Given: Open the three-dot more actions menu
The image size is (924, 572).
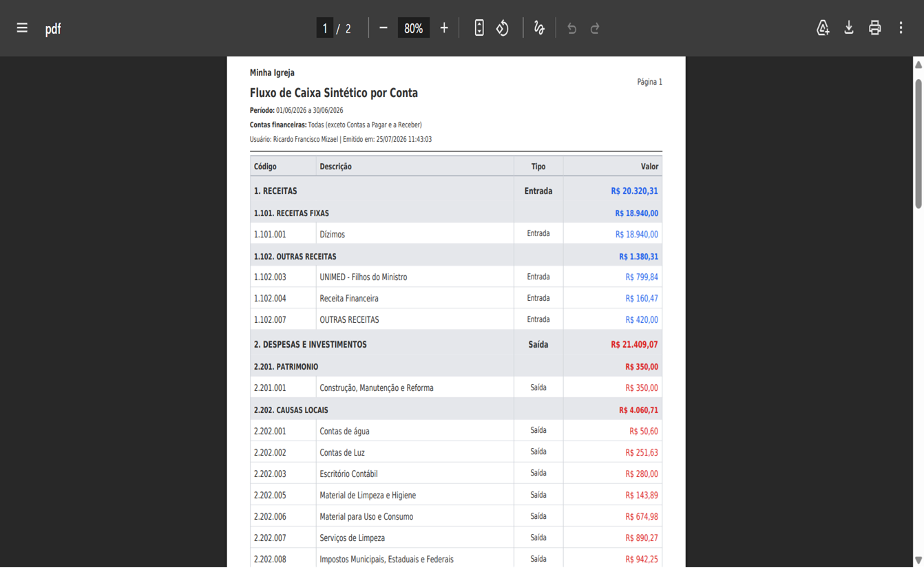Looking at the screenshot, I should [x=901, y=28].
